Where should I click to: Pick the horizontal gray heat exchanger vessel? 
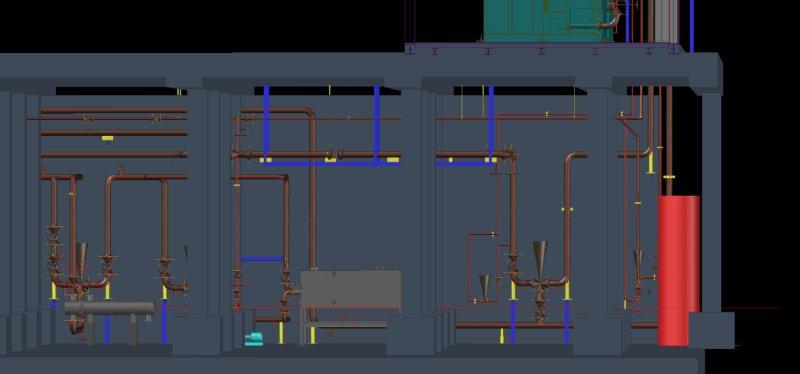109,308
